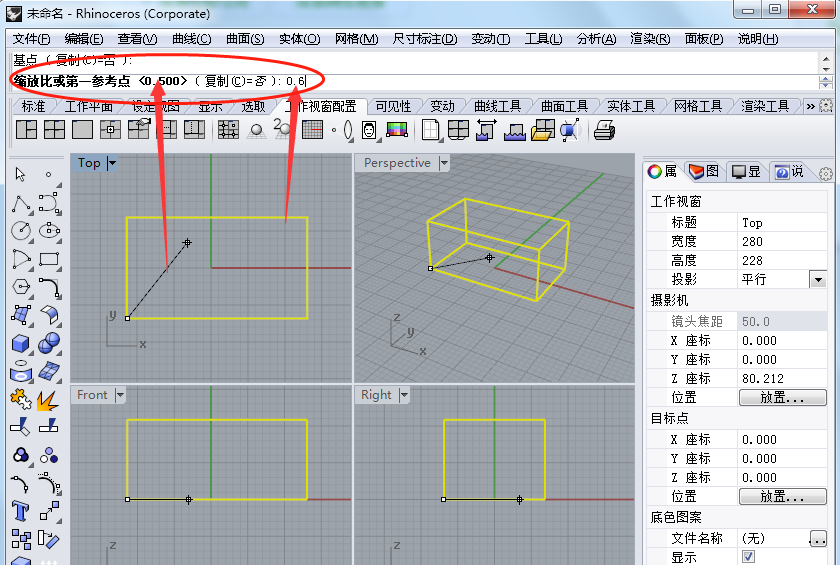The height and width of the screenshot is (565, 840).
Task: Open the Front viewport dropdown arrow
Action: coord(120,395)
